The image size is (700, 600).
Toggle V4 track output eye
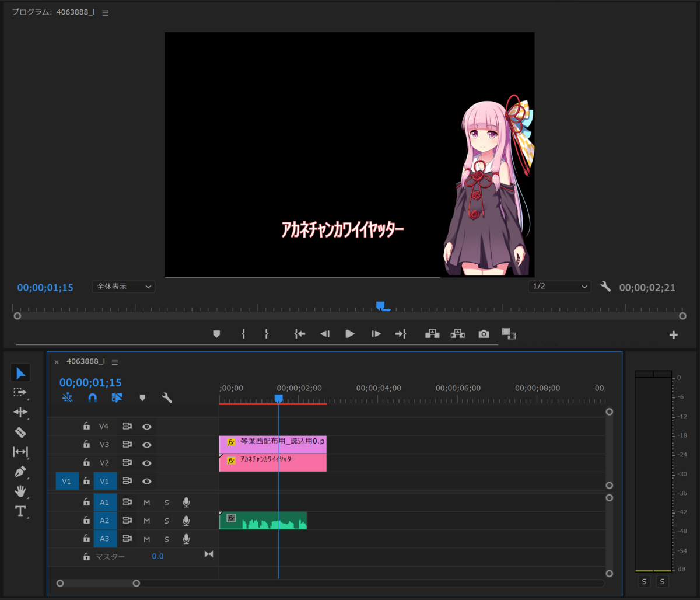(147, 427)
